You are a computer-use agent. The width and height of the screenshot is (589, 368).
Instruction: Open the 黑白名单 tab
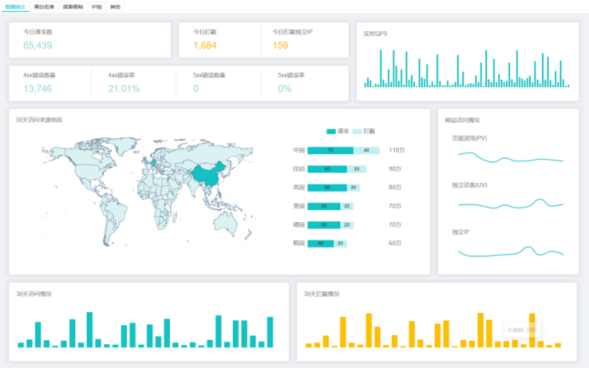tap(44, 7)
